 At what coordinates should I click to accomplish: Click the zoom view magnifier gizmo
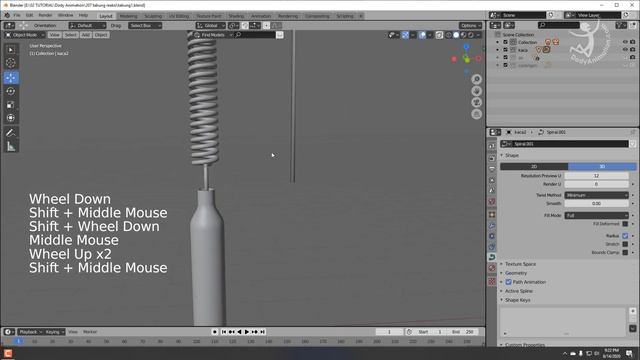pos(476,79)
